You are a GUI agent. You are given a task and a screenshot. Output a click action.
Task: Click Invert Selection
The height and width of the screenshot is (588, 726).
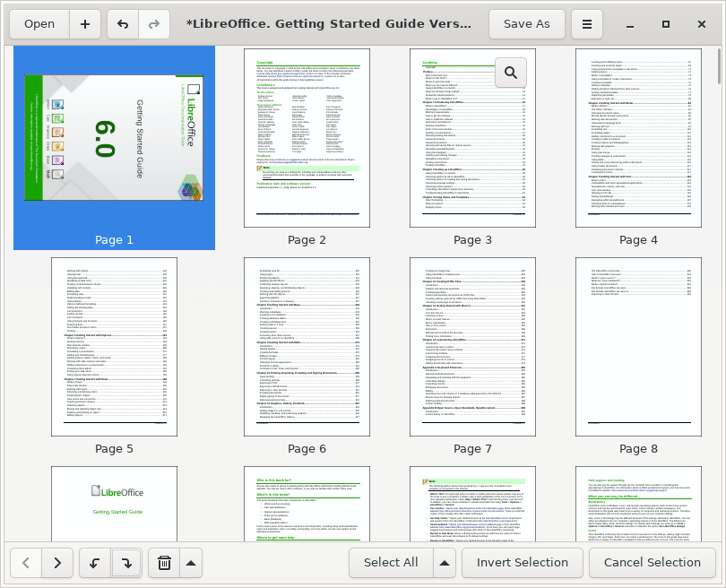pos(523,563)
